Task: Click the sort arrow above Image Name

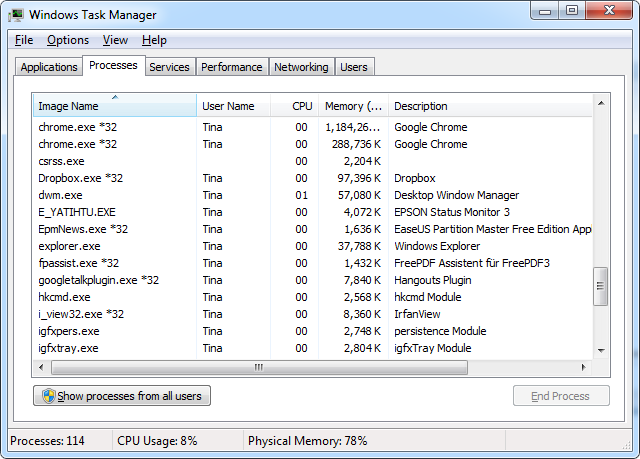Action: (115, 97)
